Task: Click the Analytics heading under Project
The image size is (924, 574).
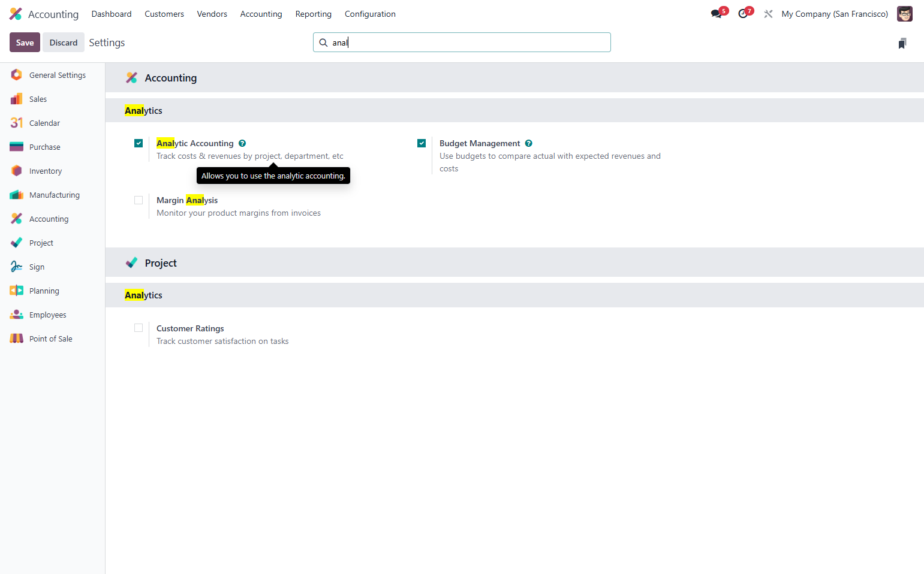Action: (x=143, y=295)
